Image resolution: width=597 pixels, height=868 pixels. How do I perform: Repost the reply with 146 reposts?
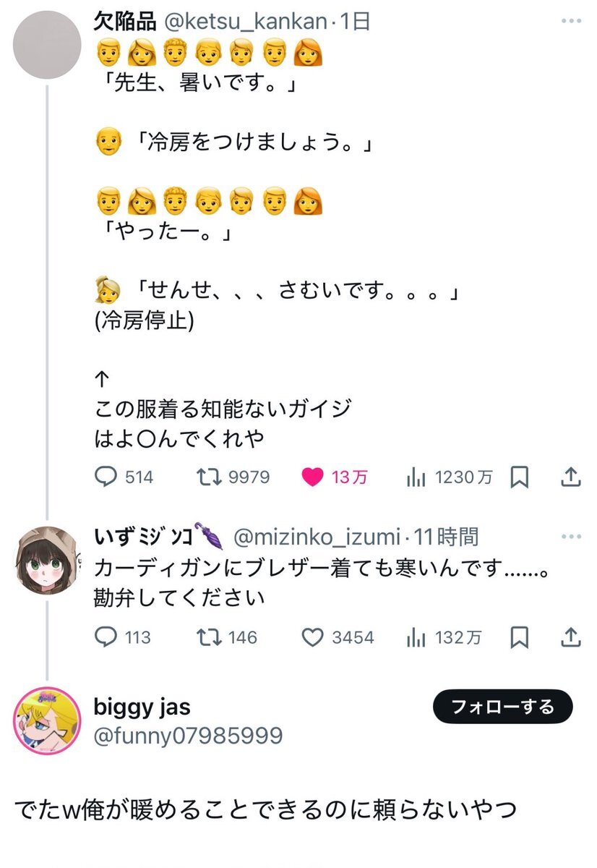pos(227,637)
